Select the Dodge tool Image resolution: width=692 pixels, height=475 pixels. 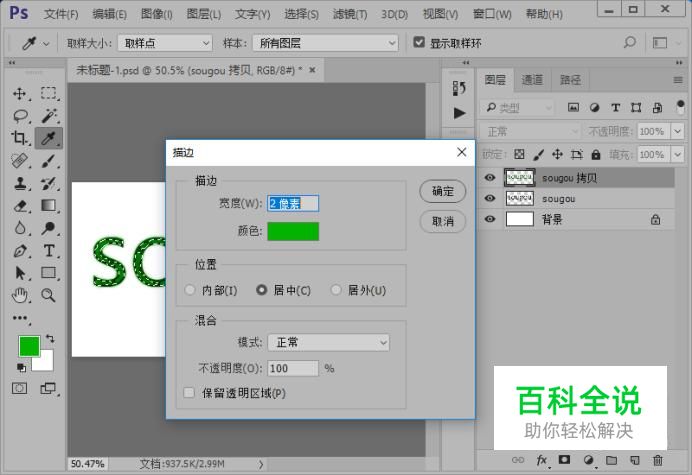(x=49, y=228)
